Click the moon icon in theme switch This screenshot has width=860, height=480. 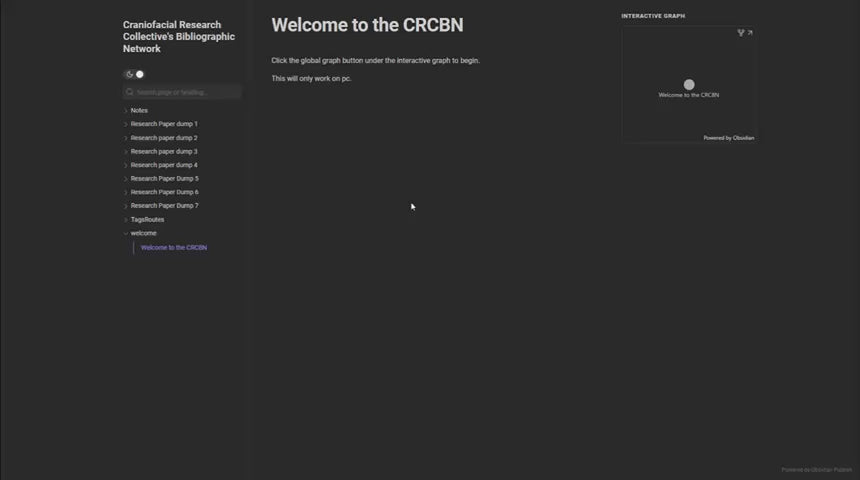130,74
